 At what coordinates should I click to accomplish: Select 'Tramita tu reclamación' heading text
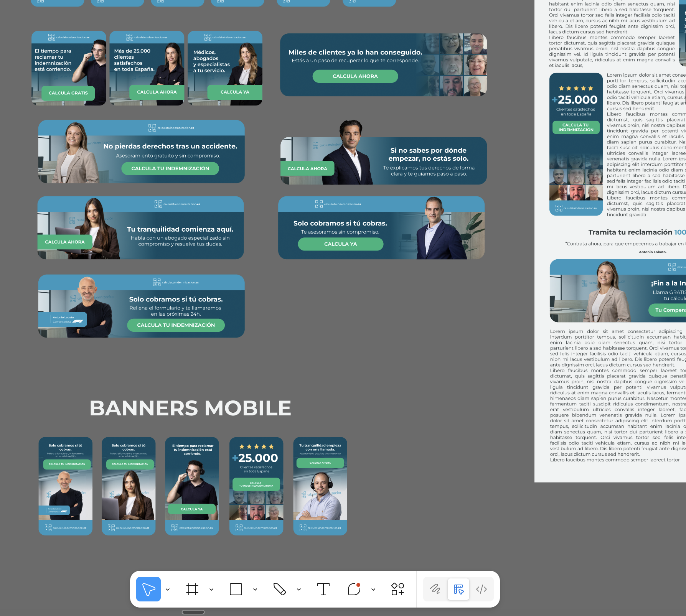(637, 232)
